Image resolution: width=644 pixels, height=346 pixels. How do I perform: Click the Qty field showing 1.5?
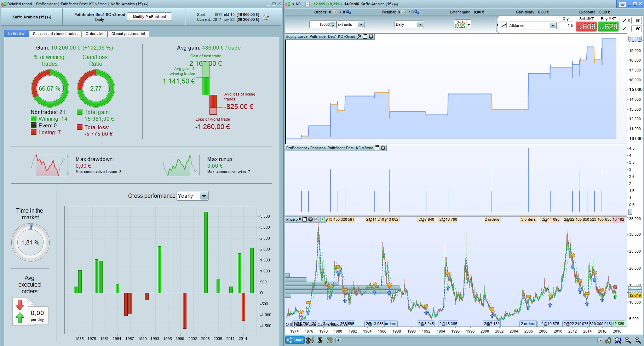(566, 25)
